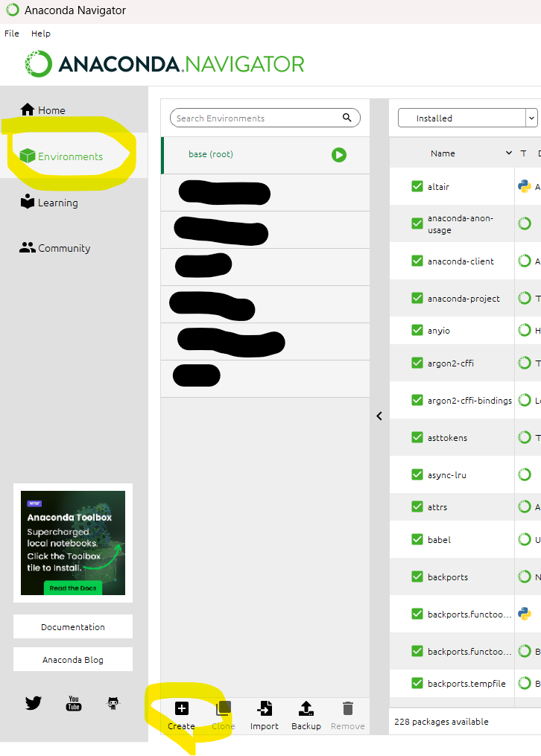
Task: Select the base (root) environment
Action: (x=265, y=155)
